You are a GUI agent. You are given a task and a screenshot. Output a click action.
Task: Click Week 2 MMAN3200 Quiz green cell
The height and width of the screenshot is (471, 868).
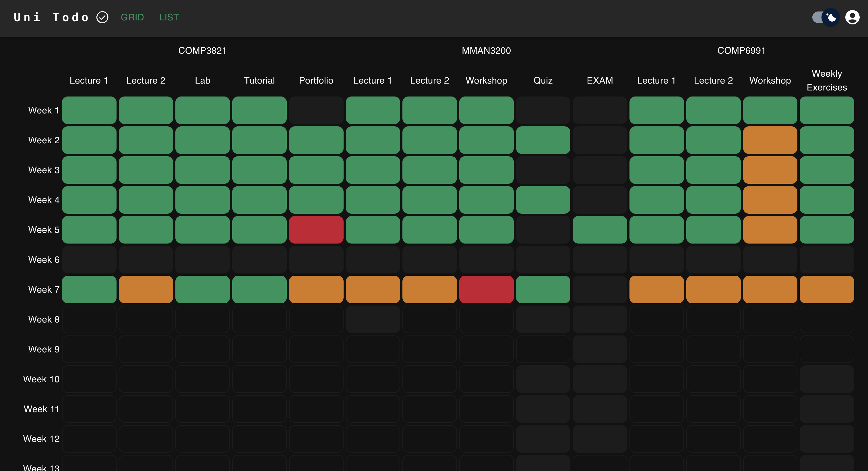[x=543, y=140]
